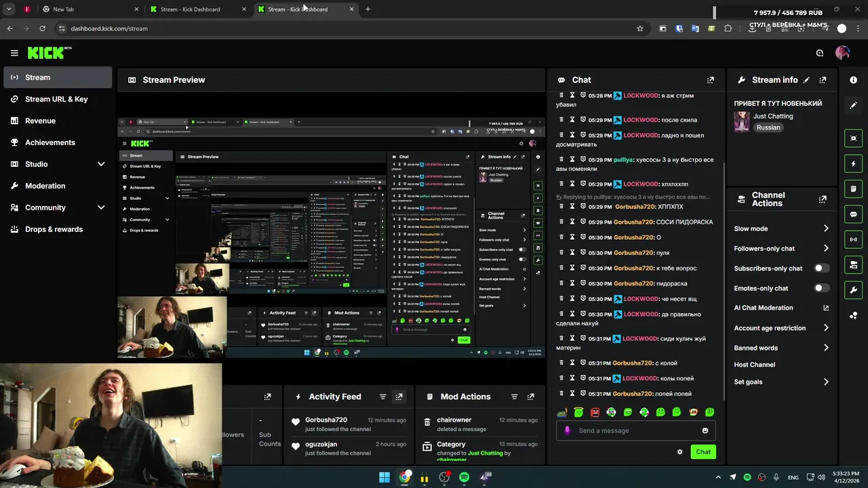
Task: Pop out the Stream info panel
Action: 823,80
